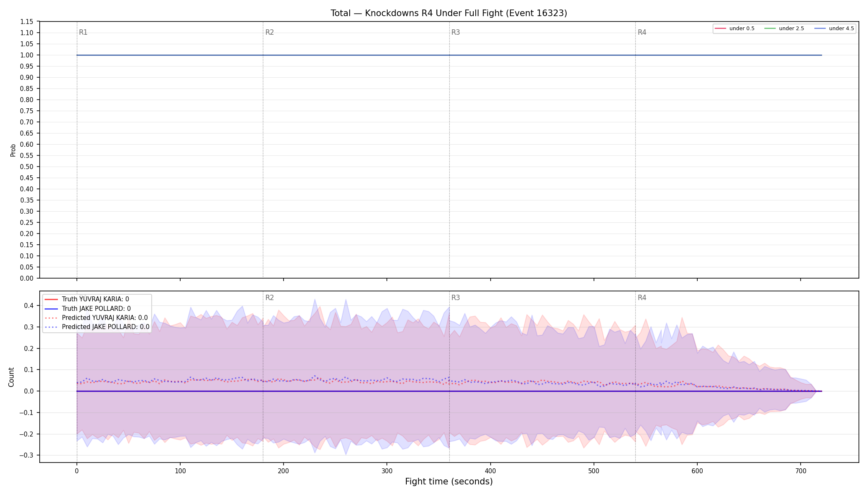Screen dimensions: 868x496
Task: Click the 500 tick on the time axis
Action: tap(594, 471)
